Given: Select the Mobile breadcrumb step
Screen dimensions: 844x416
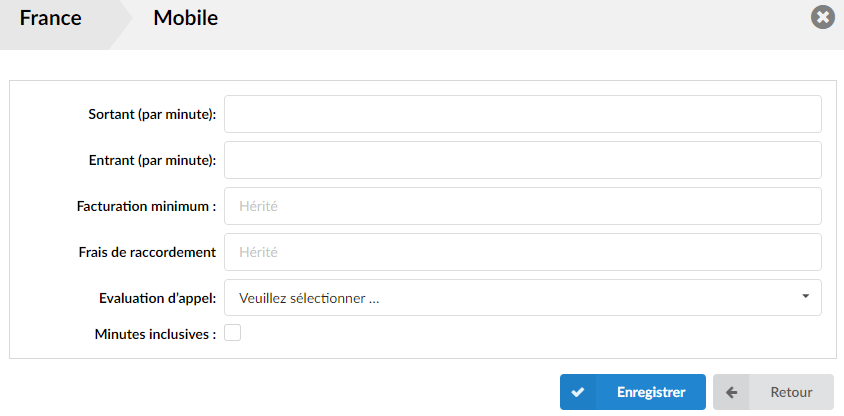Looking at the screenshot, I should (x=186, y=18).
